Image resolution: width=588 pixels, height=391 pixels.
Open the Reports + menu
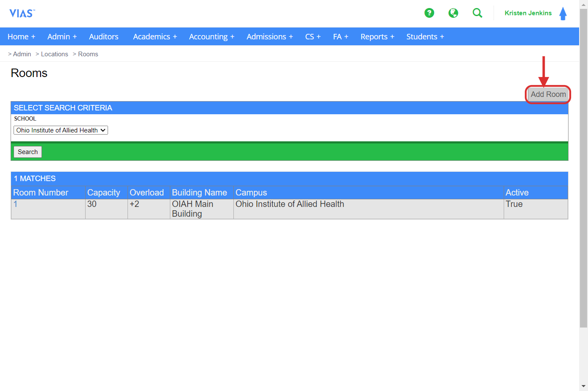pyautogui.click(x=377, y=37)
